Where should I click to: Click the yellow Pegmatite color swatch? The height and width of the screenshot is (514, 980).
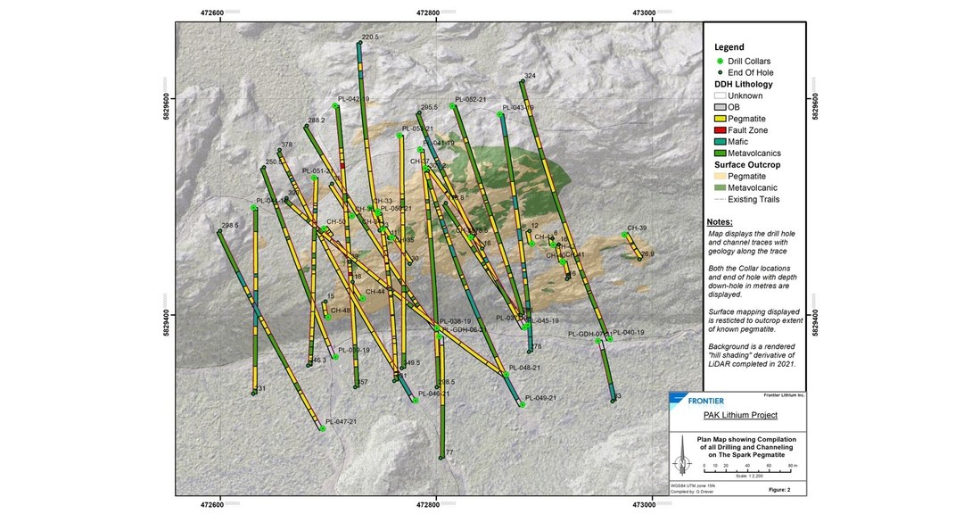[x=721, y=118]
